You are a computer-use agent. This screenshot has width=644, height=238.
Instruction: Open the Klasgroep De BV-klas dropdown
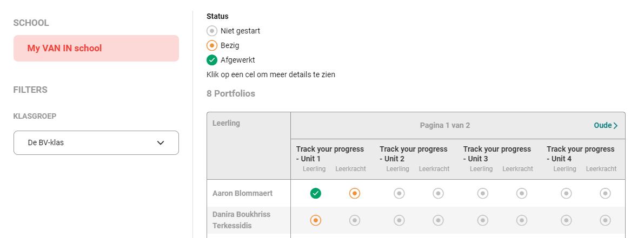[96, 142]
